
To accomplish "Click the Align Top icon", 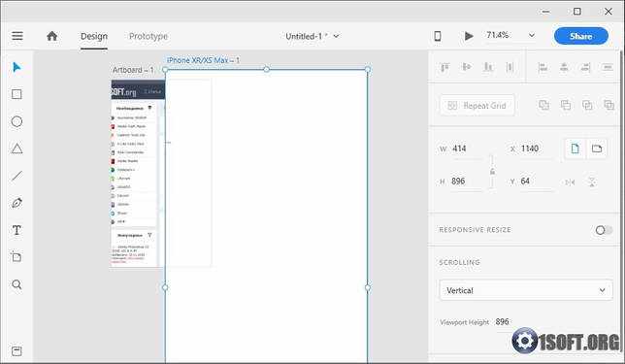I will click(x=444, y=67).
